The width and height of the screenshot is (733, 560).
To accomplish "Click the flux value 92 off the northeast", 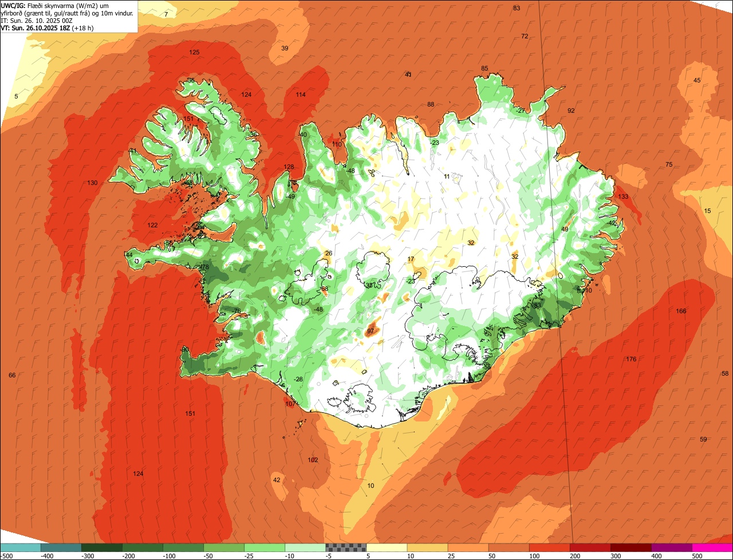I will 571,111.
